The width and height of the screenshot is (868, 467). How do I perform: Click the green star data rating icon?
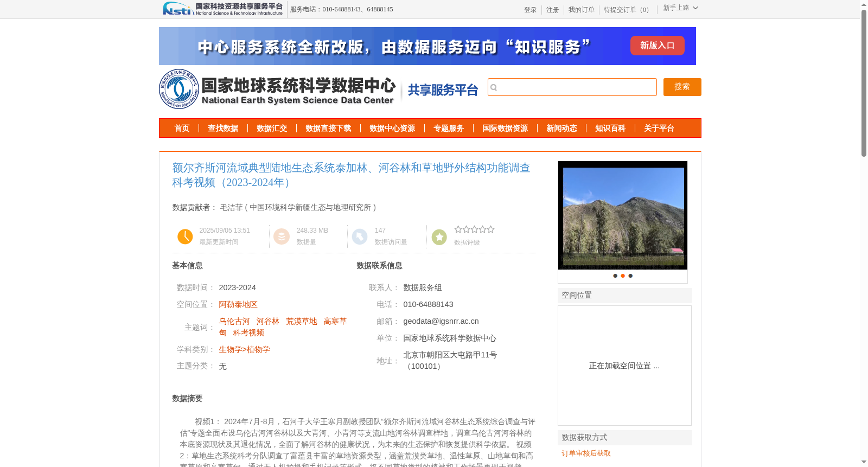pos(439,236)
